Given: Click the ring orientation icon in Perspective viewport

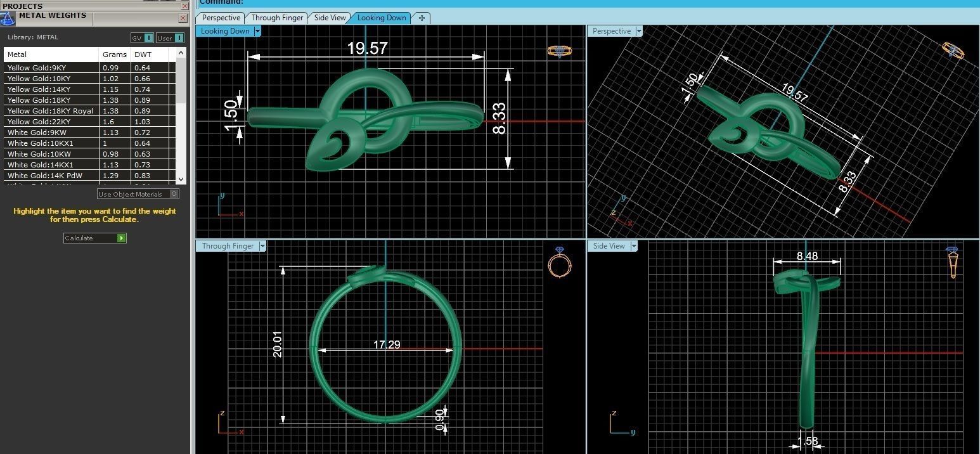Looking at the screenshot, I should click(x=953, y=50).
